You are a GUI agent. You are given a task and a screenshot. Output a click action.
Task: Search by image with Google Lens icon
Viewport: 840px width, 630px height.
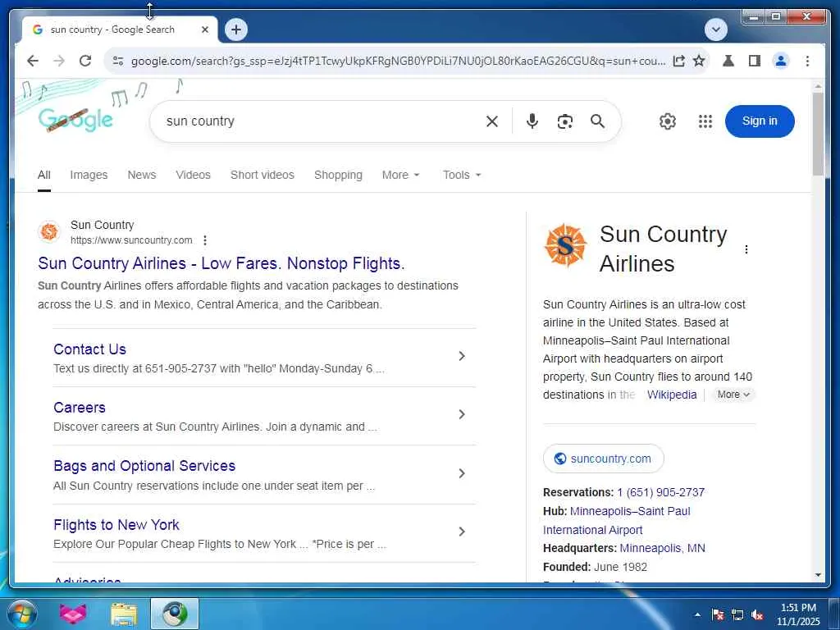click(x=564, y=121)
